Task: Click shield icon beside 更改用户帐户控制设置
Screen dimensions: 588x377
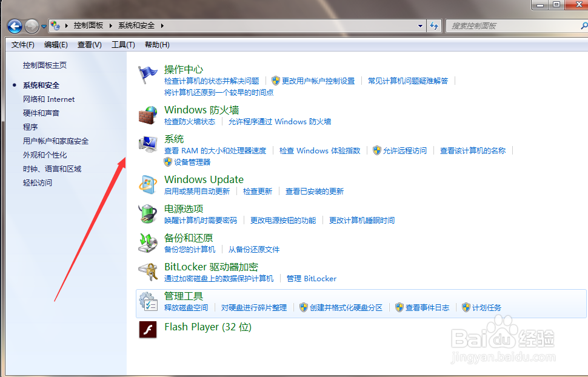Action: pyautogui.click(x=276, y=81)
